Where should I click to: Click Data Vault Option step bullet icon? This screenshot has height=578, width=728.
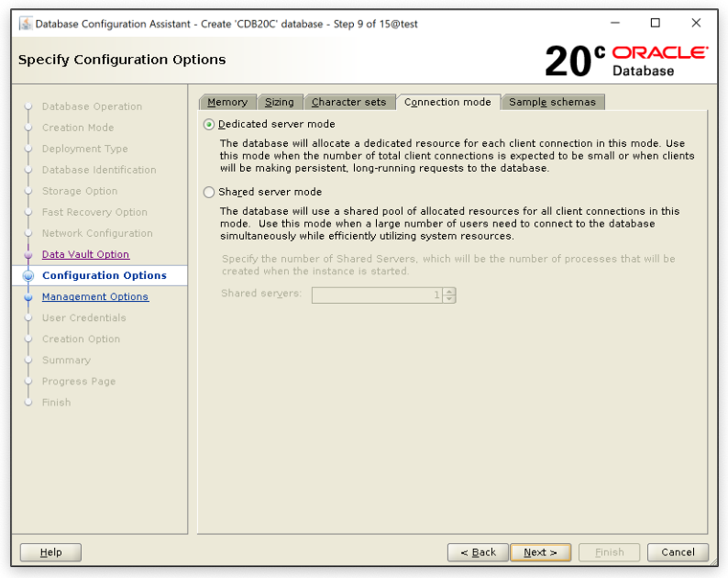tap(28, 255)
